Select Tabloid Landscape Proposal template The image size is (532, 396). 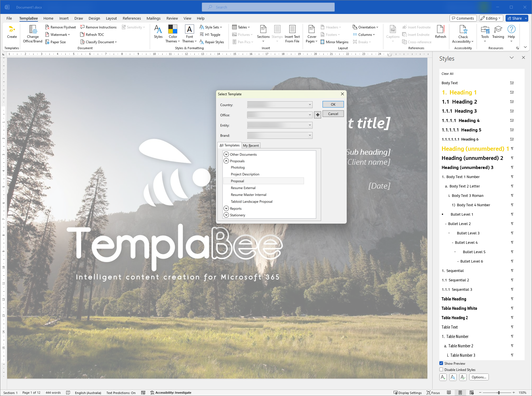pyautogui.click(x=252, y=201)
